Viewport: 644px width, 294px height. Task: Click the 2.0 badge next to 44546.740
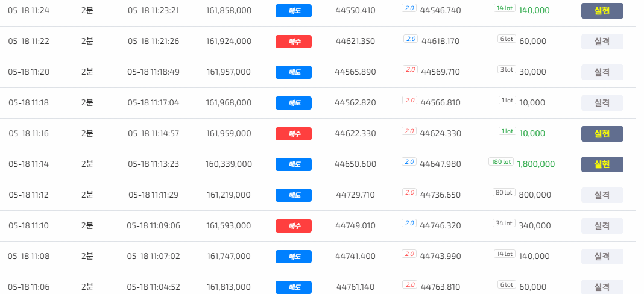(409, 8)
